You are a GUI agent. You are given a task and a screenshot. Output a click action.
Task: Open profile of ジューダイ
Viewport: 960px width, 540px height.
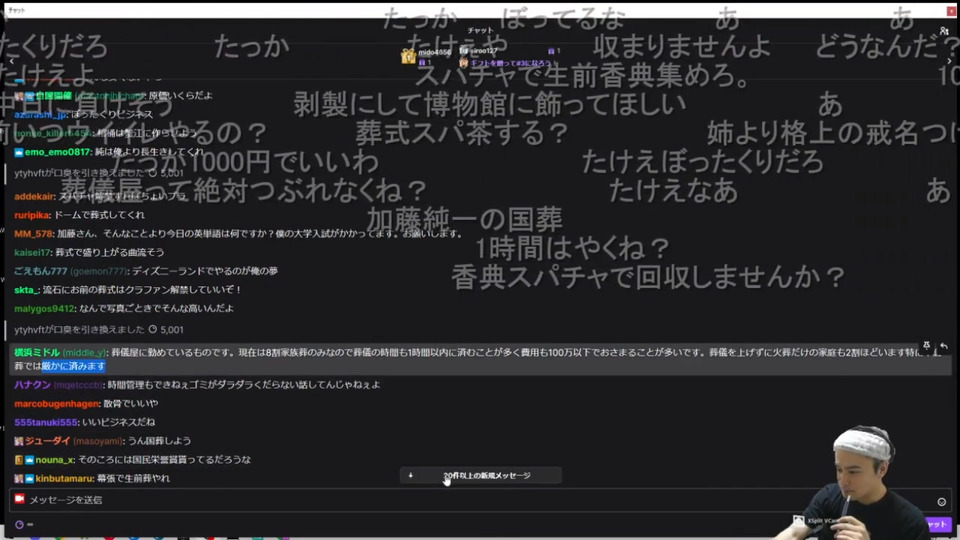[48, 441]
